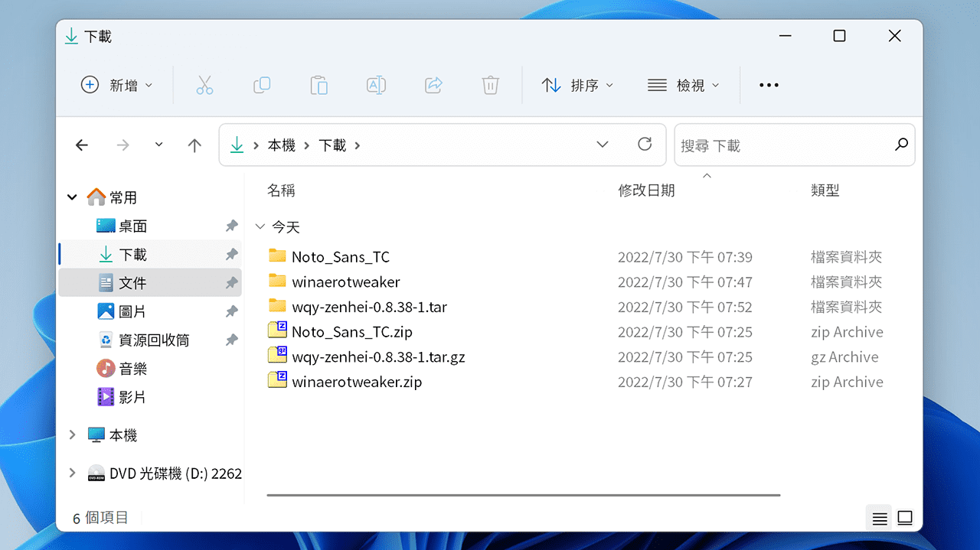The width and height of the screenshot is (980, 550).
Task: Open the 排序 menu
Action: (x=579, y=85)
